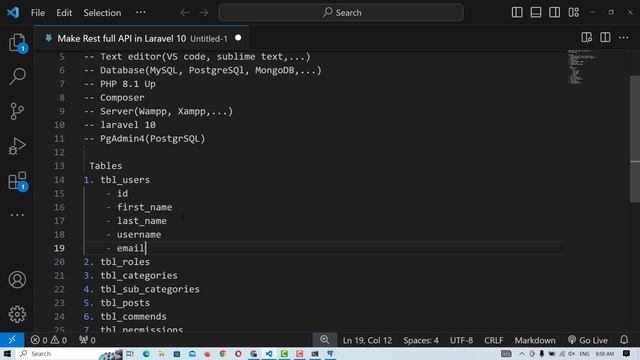Change file encoding UTF-8

click(x=461, y=340)
